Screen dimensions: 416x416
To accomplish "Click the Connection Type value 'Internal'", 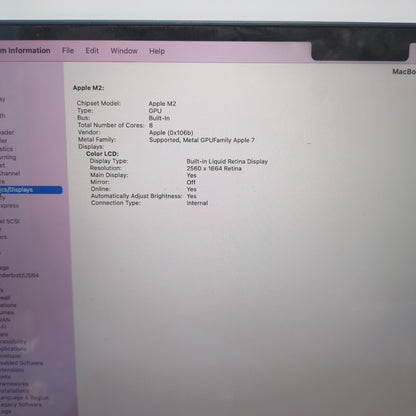I will (x=197, y=203).
